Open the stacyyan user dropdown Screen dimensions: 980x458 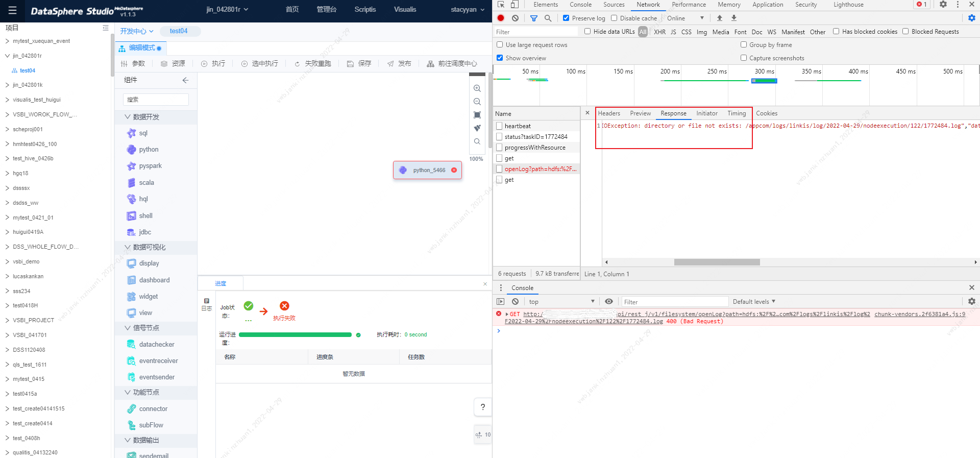(468, 9)
